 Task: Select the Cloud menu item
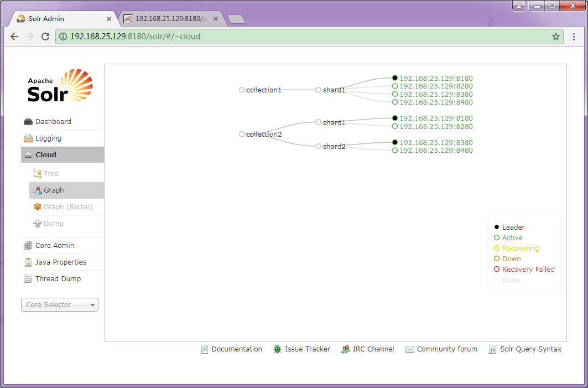click(63, 154)
